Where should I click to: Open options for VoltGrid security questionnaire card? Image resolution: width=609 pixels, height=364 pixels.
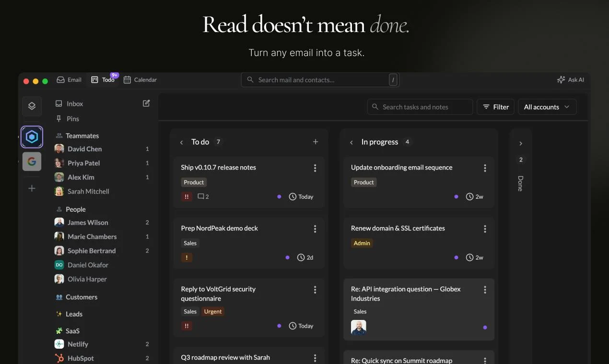click(315, 289)
